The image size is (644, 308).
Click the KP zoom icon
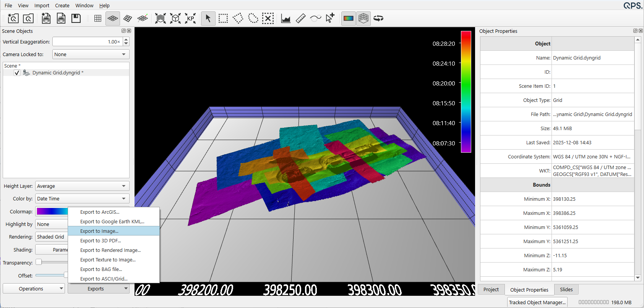[190, 18]
